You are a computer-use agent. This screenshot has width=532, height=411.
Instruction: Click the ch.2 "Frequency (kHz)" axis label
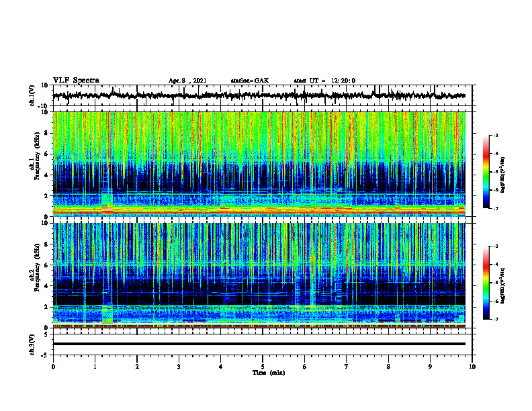37,267
